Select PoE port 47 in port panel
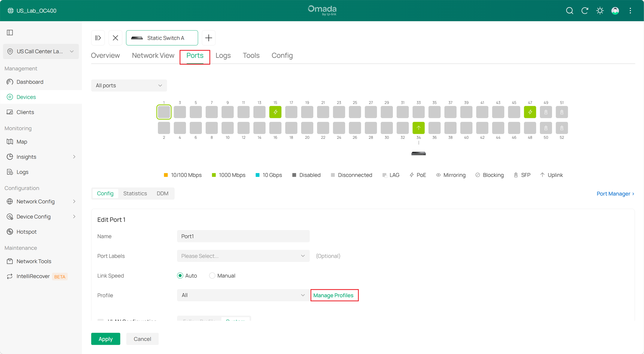Screen dimensions: 644x354 tap(530, 112)
